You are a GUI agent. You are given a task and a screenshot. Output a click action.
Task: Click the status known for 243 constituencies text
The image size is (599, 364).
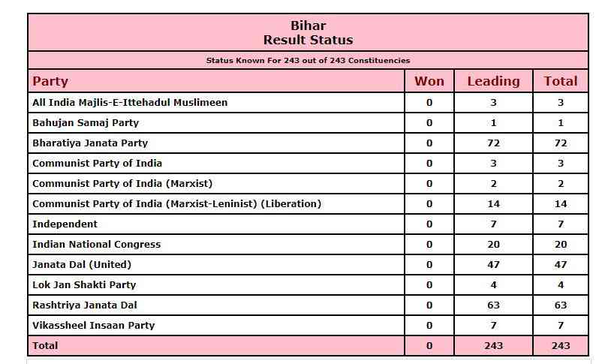click(x=308, y=60)
